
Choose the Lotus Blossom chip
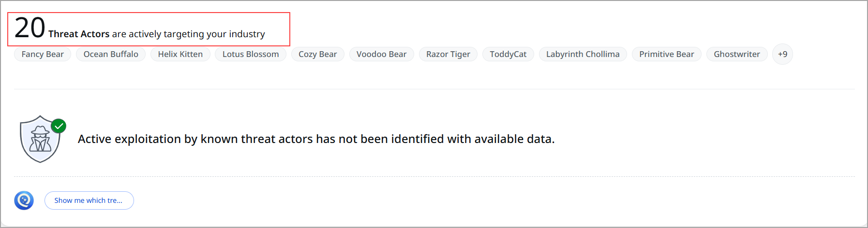coord(251,54)
